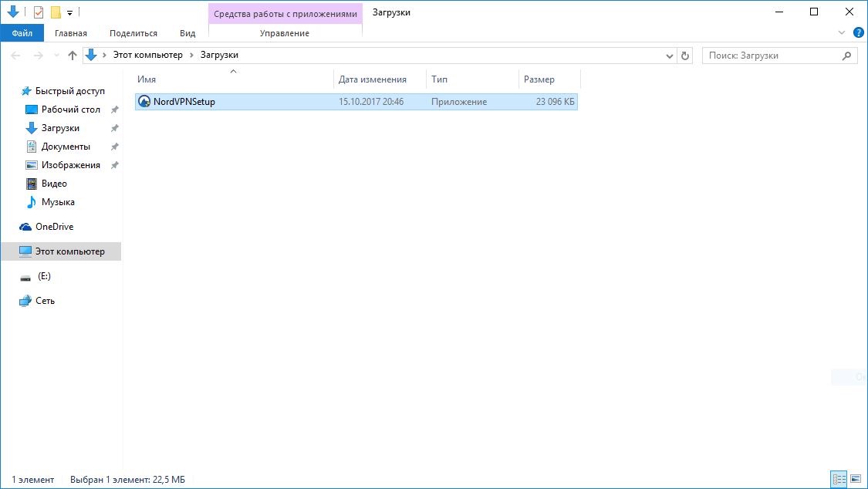Select Этот компьютер in the sidebar

click(x=62, y=251)
